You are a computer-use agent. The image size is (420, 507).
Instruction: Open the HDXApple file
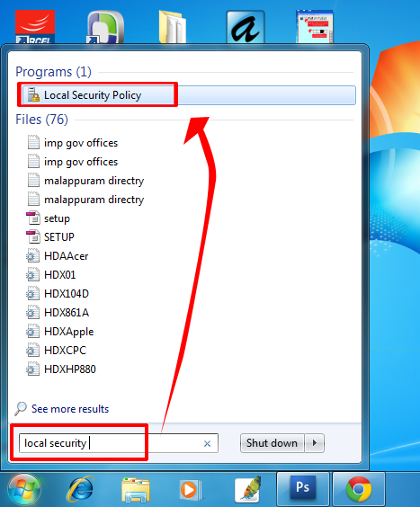click(69, 332)
